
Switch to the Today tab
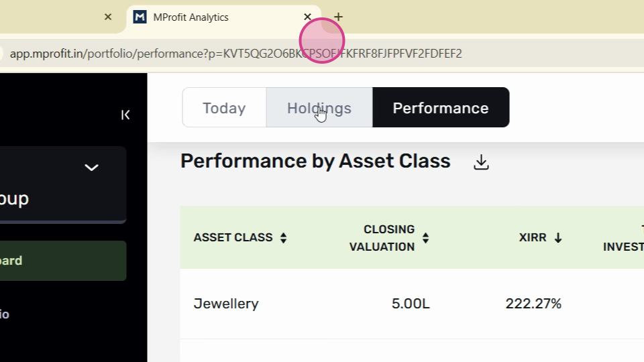pyautogui.click(x=224, y=107)
